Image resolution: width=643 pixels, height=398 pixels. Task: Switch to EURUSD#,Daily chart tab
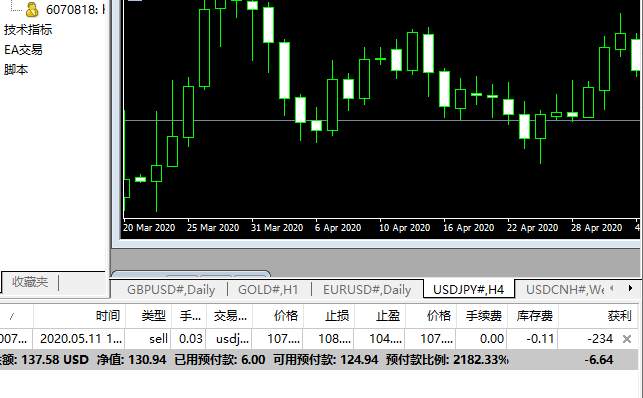click(367, 289)
